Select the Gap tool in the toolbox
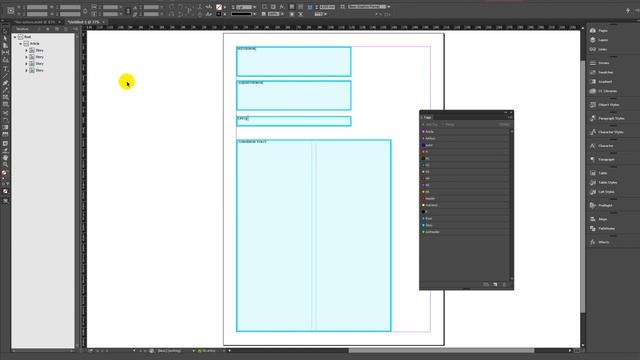Viewport: 640px width, 360px height. coord(5,53)
